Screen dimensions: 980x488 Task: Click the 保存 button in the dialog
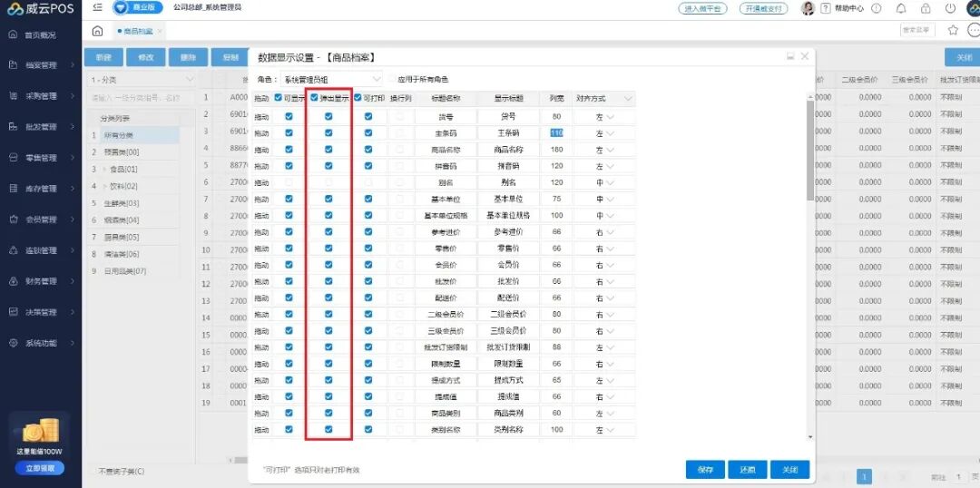705,470
